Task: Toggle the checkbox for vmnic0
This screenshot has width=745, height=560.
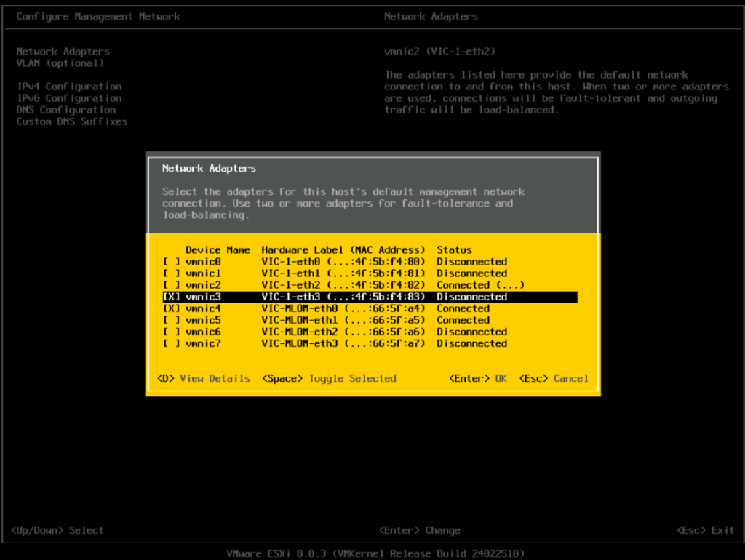Action: [172, 262]
